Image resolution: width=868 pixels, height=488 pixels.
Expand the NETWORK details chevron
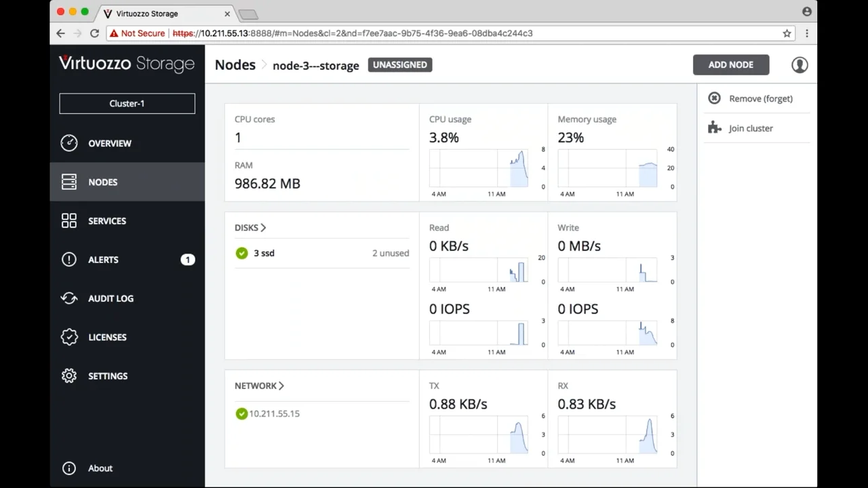tap(281, 385)
